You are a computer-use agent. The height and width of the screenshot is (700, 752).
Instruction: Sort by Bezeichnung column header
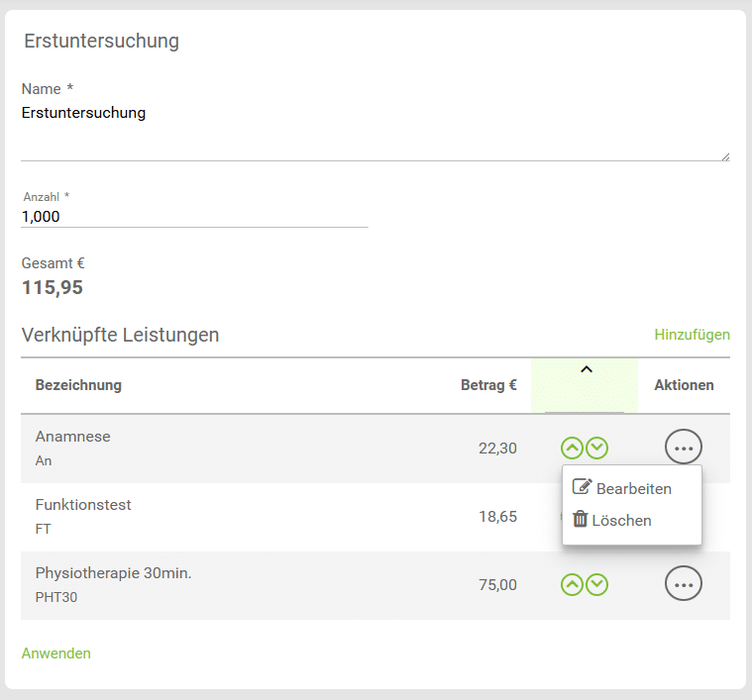click(78, 385)
